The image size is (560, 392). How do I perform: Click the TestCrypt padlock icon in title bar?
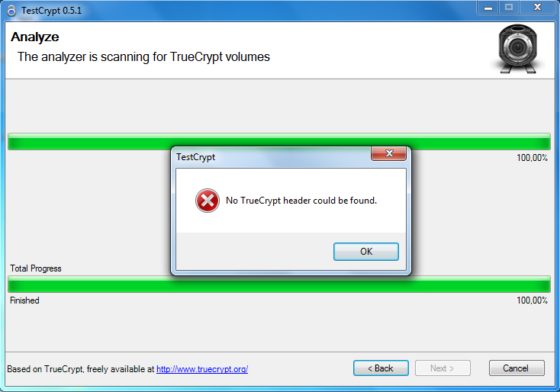11,11
